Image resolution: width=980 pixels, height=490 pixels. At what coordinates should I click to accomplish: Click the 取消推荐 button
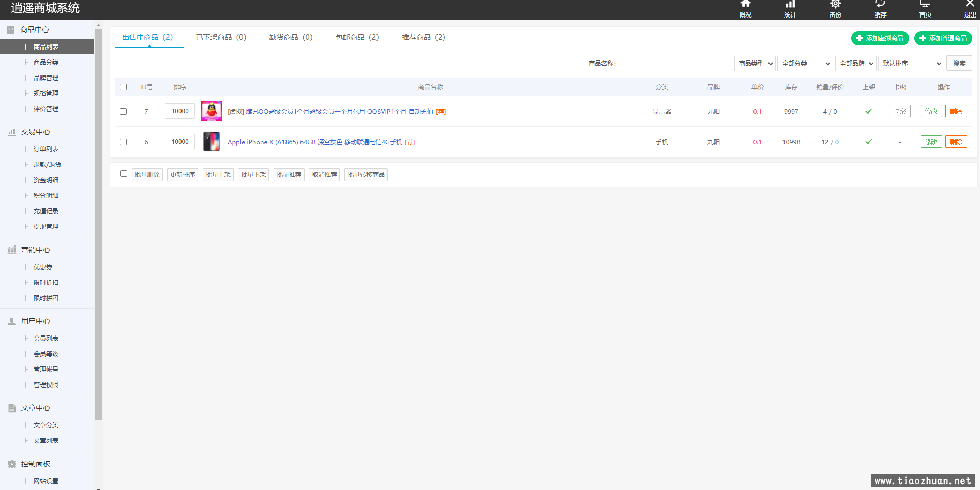click(324, 175)
